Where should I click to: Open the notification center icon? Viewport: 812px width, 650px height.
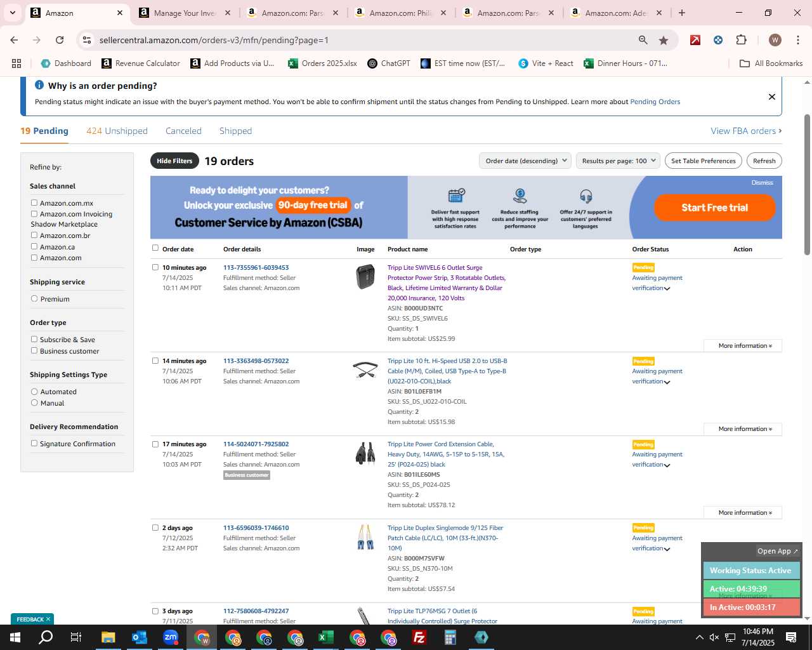click(x=791, y=637)
